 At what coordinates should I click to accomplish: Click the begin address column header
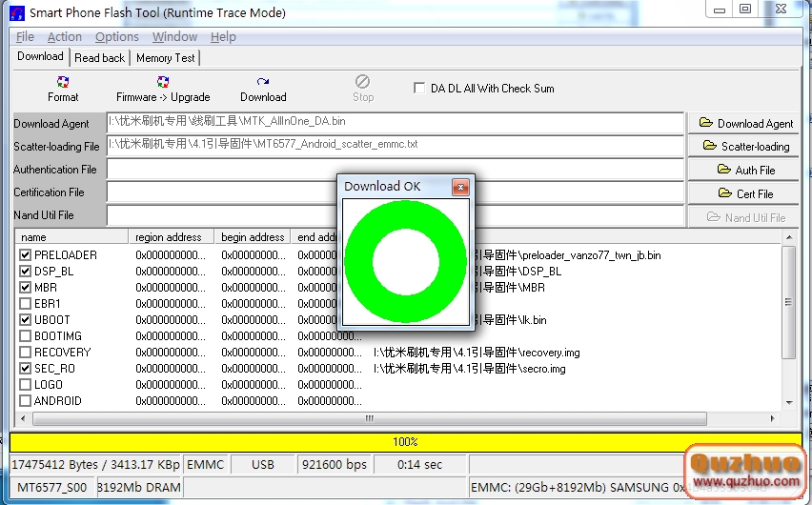253,236
